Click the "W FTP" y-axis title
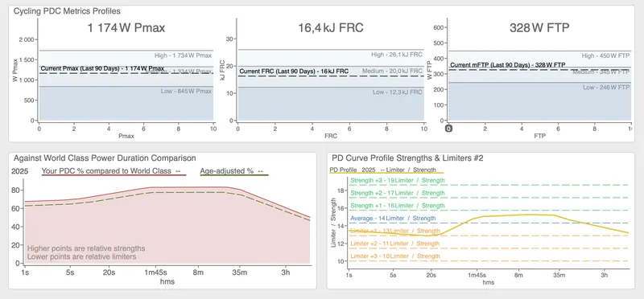Image resolution: width=644 pixels, height=299 pixels. pos(430,70)
